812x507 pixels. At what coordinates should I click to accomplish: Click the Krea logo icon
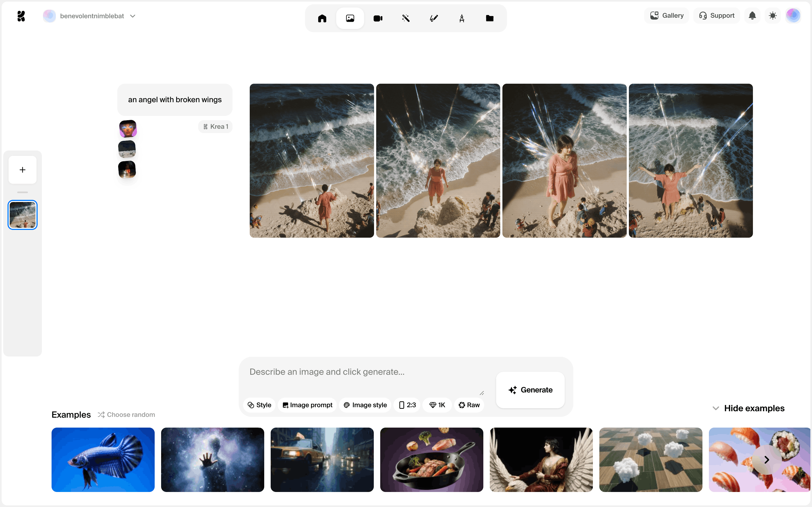point(21,16)
